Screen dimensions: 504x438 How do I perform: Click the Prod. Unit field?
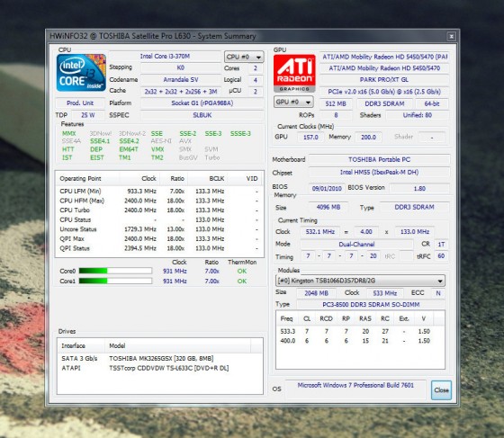click(x=80, y=103)
